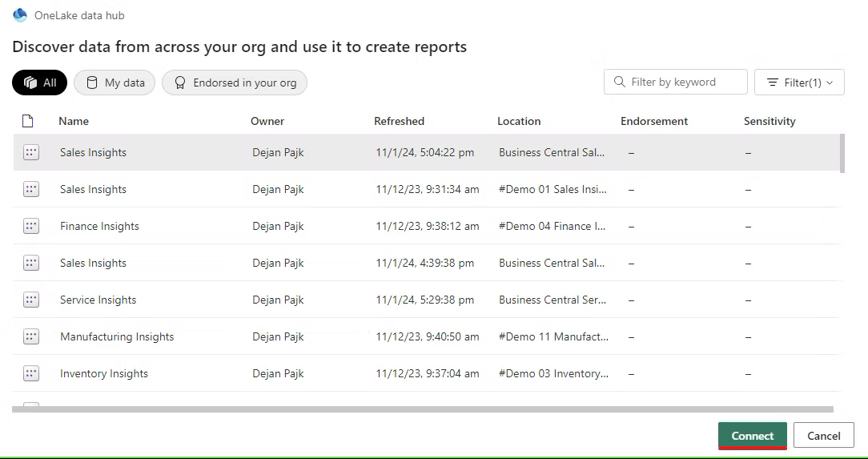Click the search magnifier icon in filter box

[619, 82]
